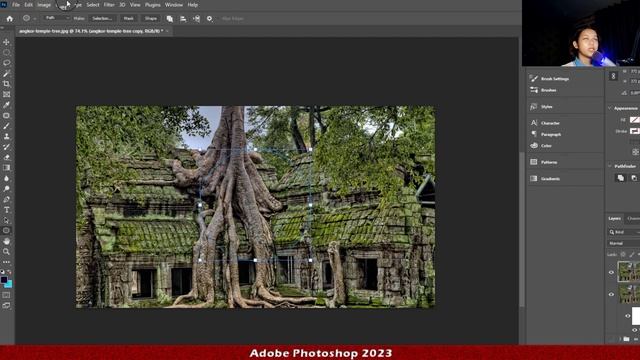Open the Path mode dropdown

coord(56,18)
